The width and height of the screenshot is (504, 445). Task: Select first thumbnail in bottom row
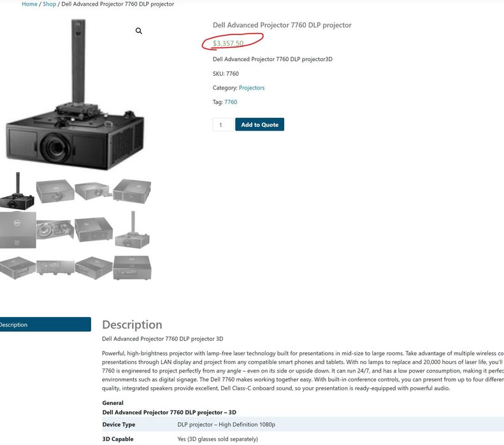point(17,268)
